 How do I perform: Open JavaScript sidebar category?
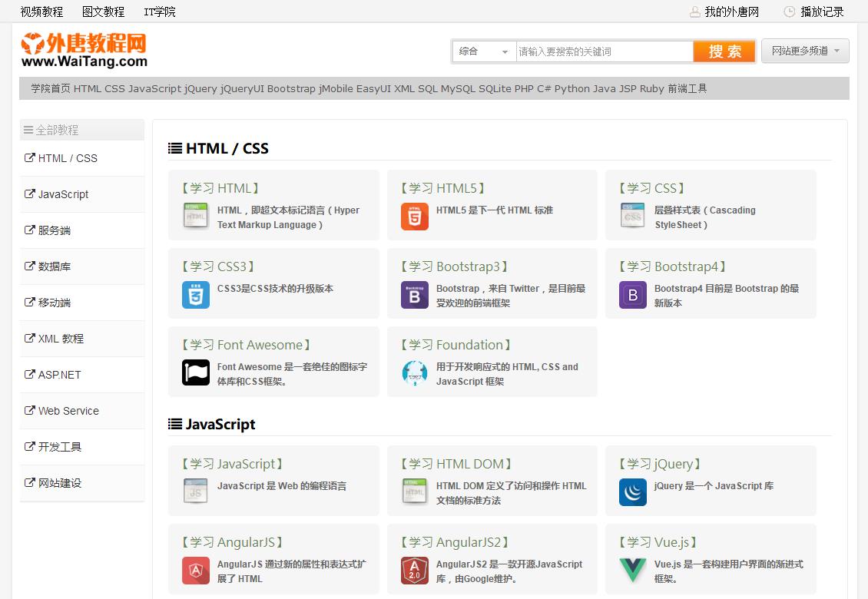pos(82,194)
